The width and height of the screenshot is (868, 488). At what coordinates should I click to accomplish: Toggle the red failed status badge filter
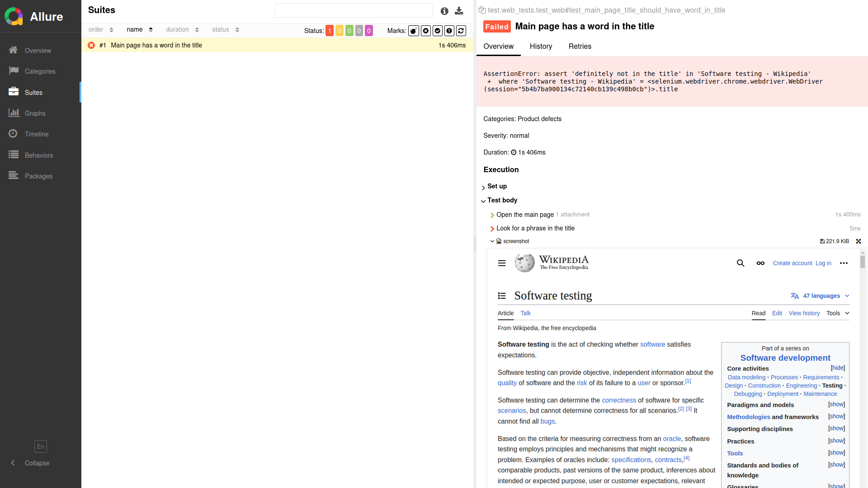click(330, 30)
